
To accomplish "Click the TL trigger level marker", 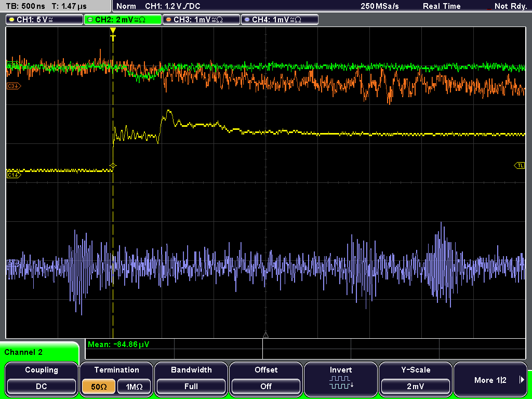I will tap(520, 166).
